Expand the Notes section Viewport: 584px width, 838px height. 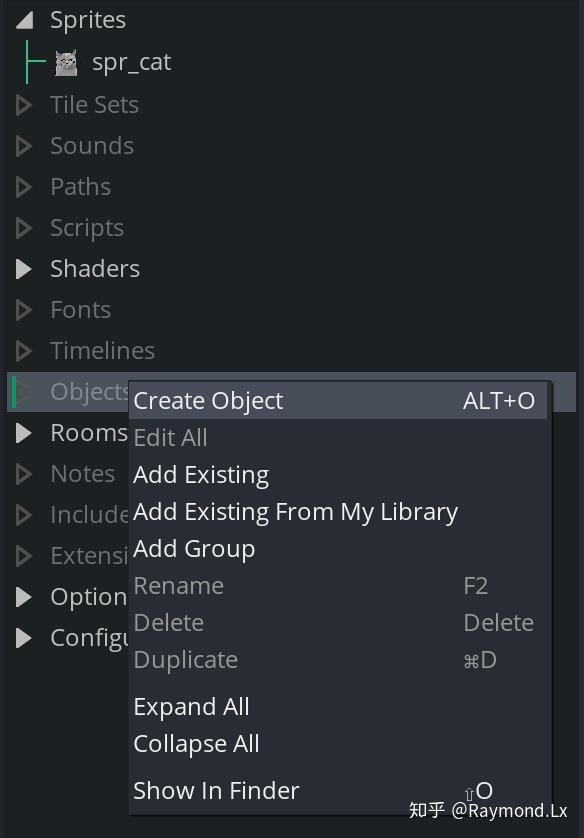(22, 473)
